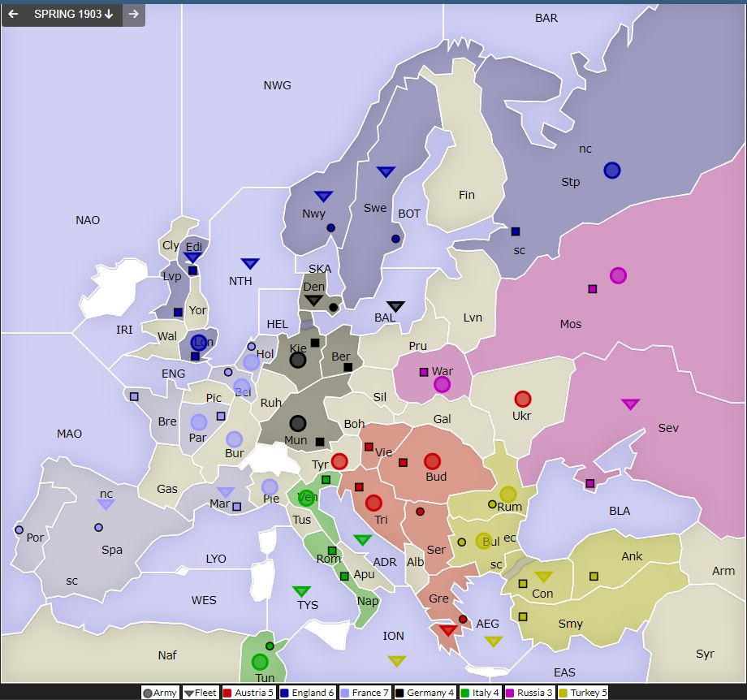747x700 pixels.
Task: Go back to the previous turn arrow
Action: point(13,15)
